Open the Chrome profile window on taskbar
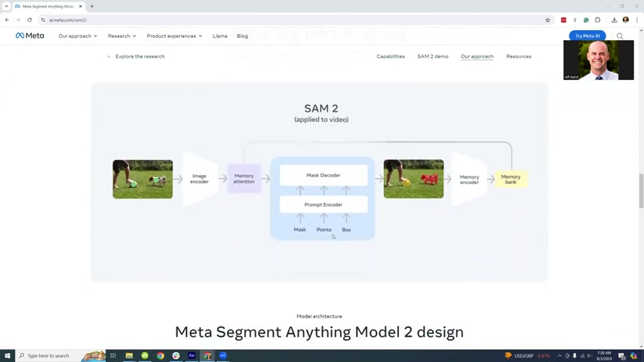644x362 pixels. pos(207,356)
